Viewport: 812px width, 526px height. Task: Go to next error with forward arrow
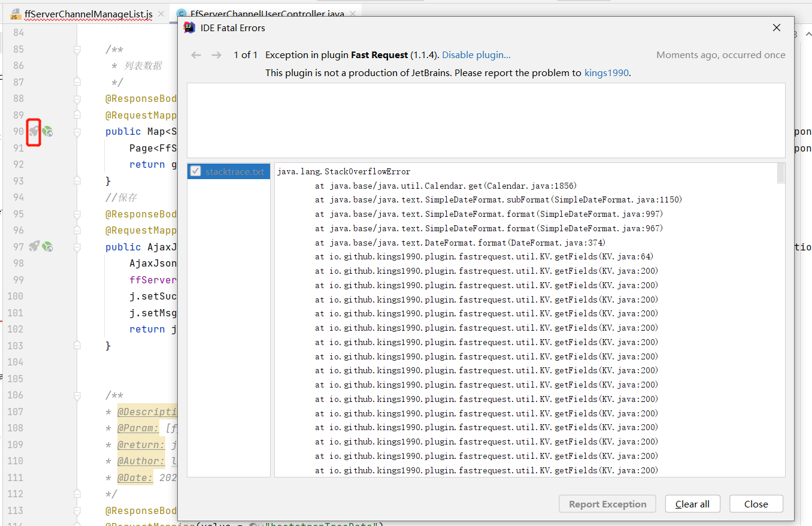pos(217,55)
